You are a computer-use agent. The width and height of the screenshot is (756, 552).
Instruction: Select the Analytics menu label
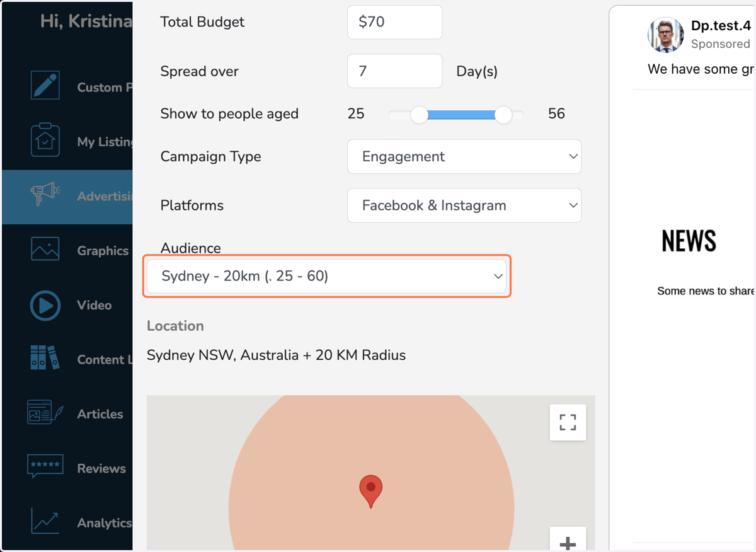(105, 523)
